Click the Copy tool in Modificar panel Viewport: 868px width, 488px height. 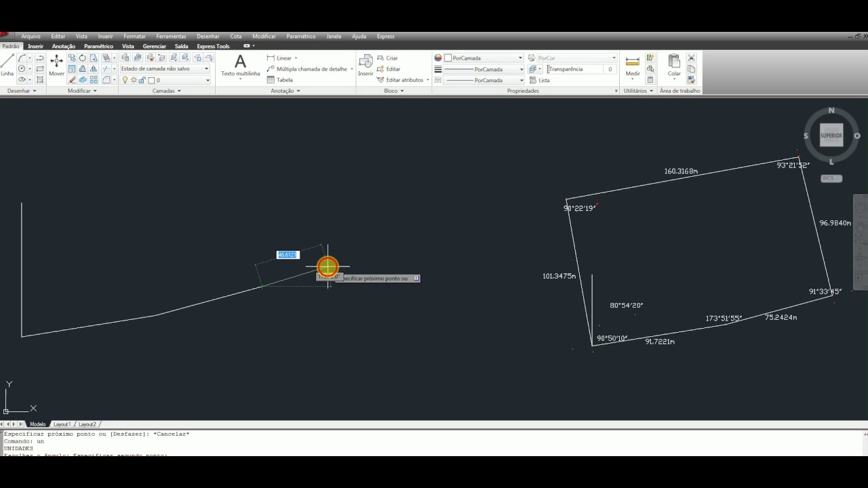[x=72, y=58]
